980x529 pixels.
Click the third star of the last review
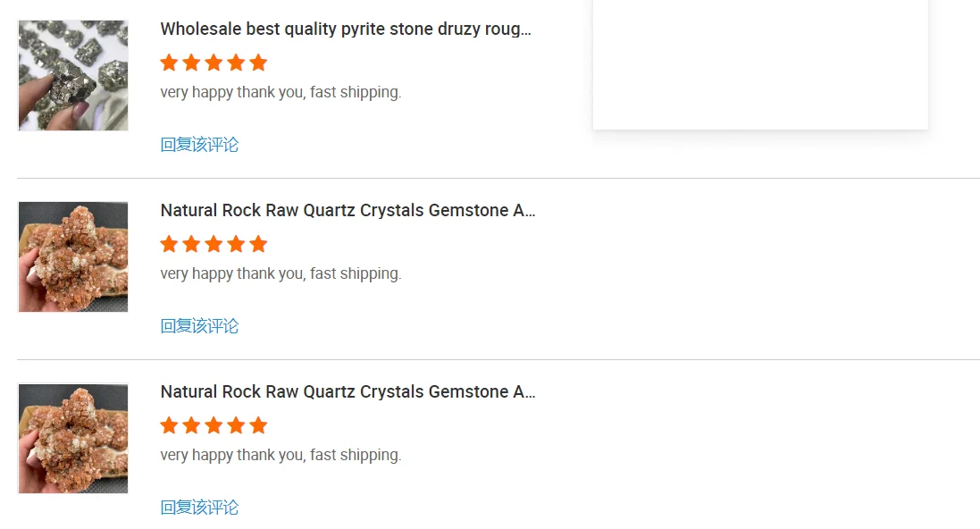tap(214, 425)
